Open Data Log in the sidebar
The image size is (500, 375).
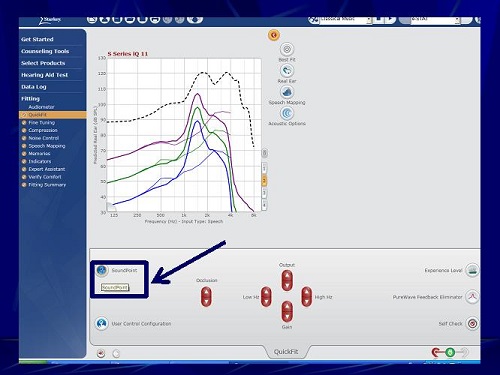point(34,87)
